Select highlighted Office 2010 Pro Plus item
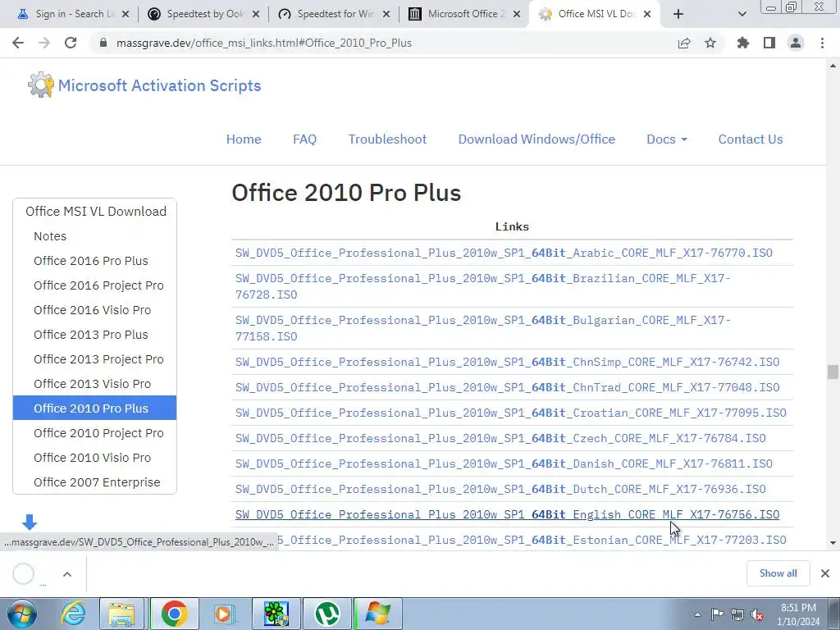Image resolution: width=840 pixels, height=630 pixels. pyautogui.click(x=95, y=409)
